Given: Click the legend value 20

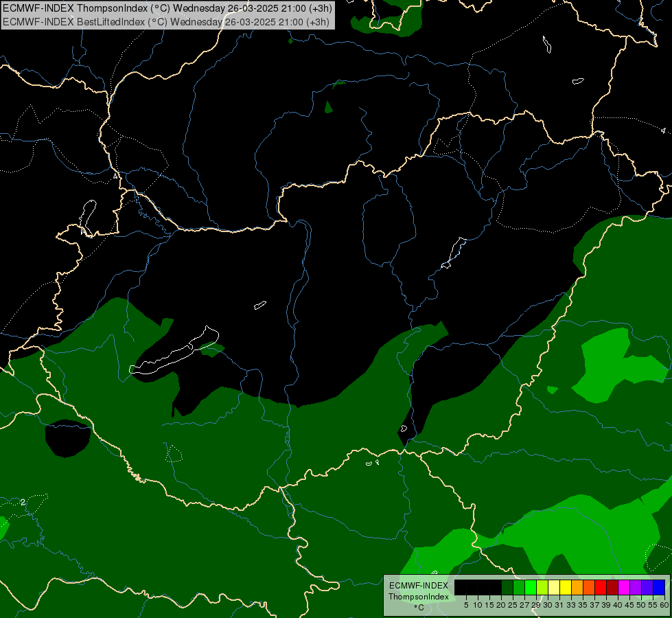Looking at the screenshot, I should click(501, 605).
